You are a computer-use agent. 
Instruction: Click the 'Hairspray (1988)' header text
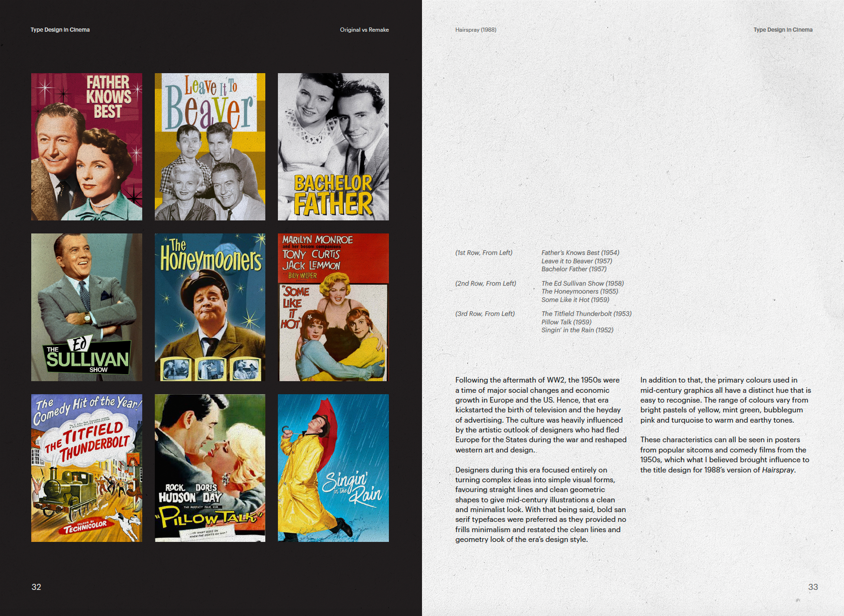(x=476, y=30)
